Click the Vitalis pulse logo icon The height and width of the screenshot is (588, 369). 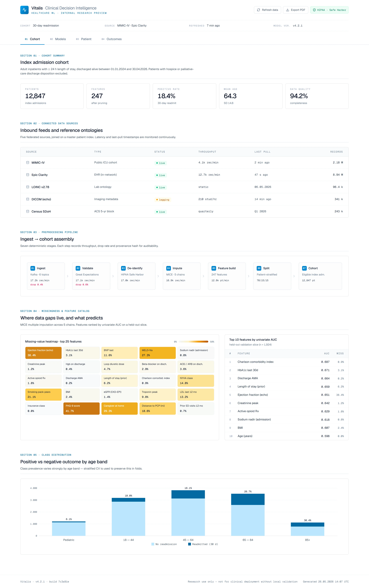pos(24,10)
